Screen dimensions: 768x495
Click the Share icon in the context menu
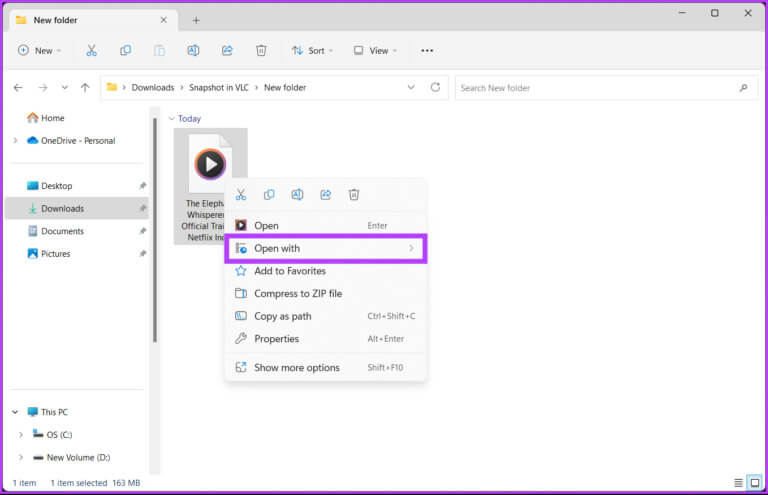click(325, 195)
